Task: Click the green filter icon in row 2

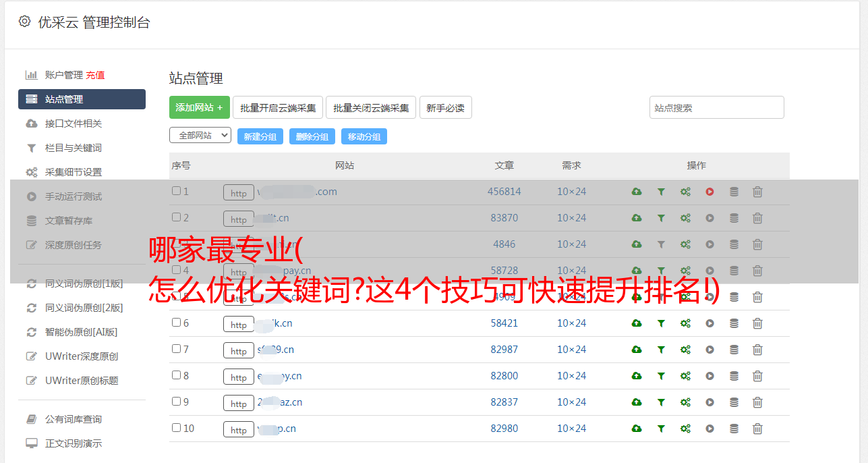Action: coord(661,218)
